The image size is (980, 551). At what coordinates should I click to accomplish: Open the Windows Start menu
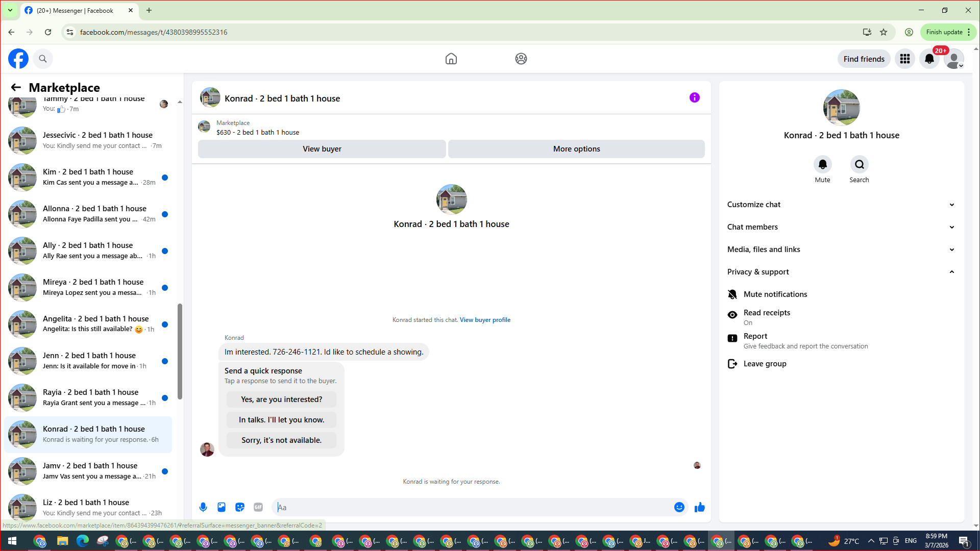12,541
